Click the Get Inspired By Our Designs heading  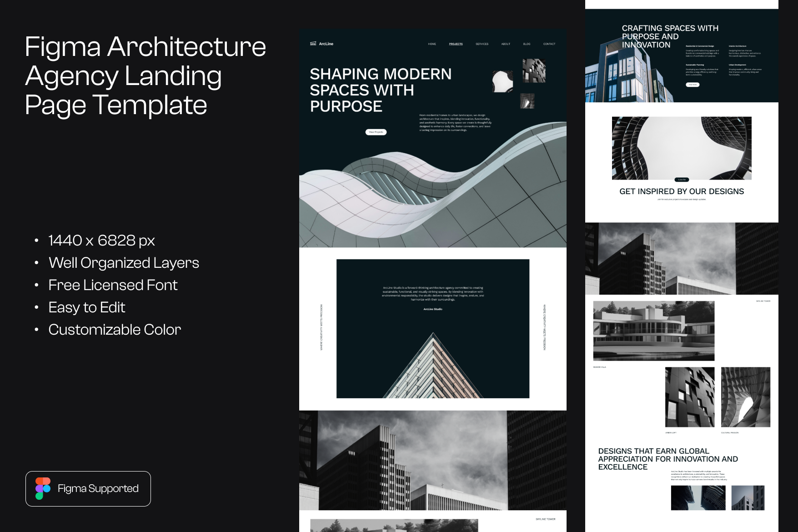pos(681,191)
